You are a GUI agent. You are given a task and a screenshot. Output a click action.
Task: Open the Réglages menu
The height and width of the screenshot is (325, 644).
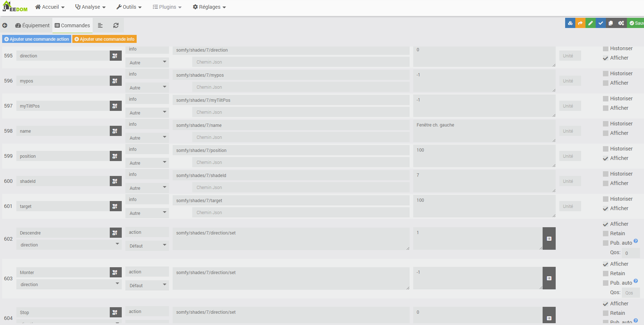coord(209,7)
